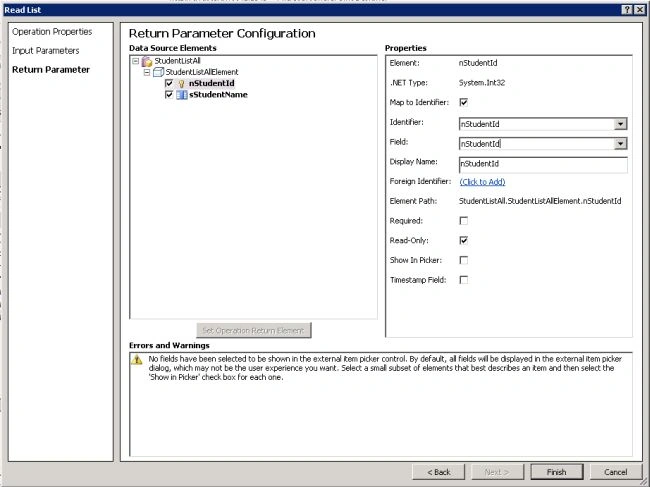Click the nStudentId key identifier icon
This screenshot has height=487, width=650.
(x=181, y=84)
